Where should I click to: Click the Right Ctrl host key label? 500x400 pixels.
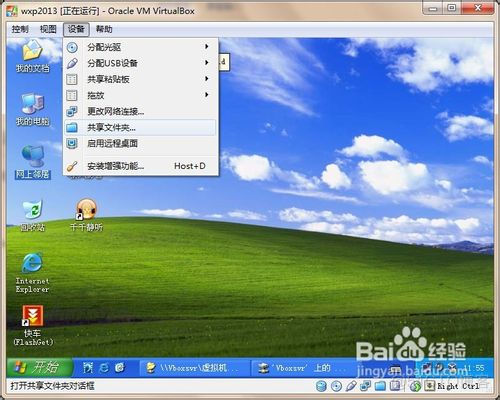click(458, 386)
